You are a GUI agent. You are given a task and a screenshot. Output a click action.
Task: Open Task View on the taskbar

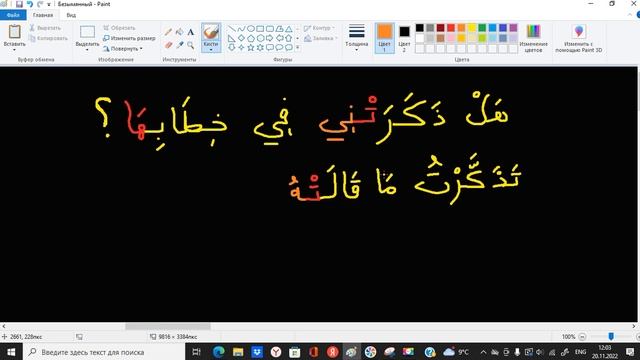pos(196,352)
